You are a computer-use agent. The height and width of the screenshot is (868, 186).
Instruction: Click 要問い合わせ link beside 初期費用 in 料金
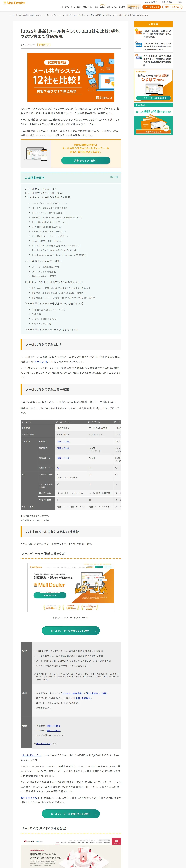tap(54, 726)
